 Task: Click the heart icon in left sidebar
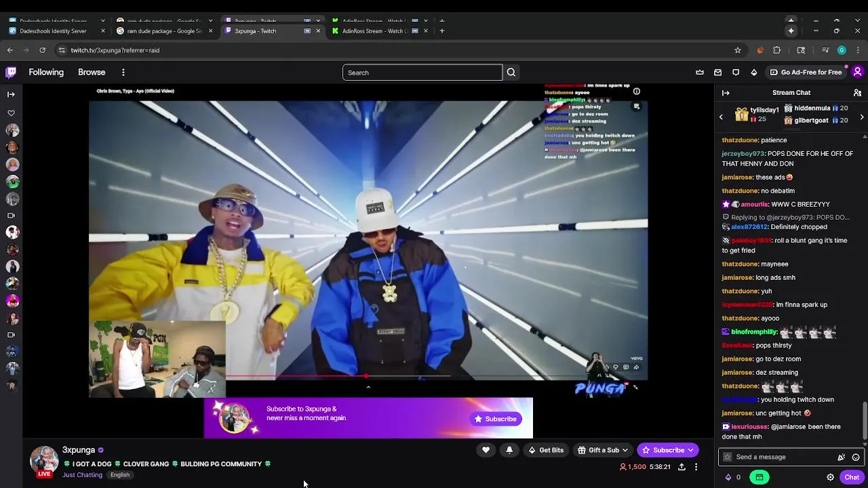tap(11, 113)
